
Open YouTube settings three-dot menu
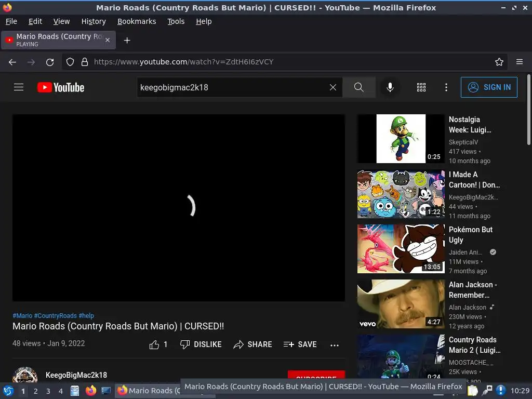coord(446,87)
